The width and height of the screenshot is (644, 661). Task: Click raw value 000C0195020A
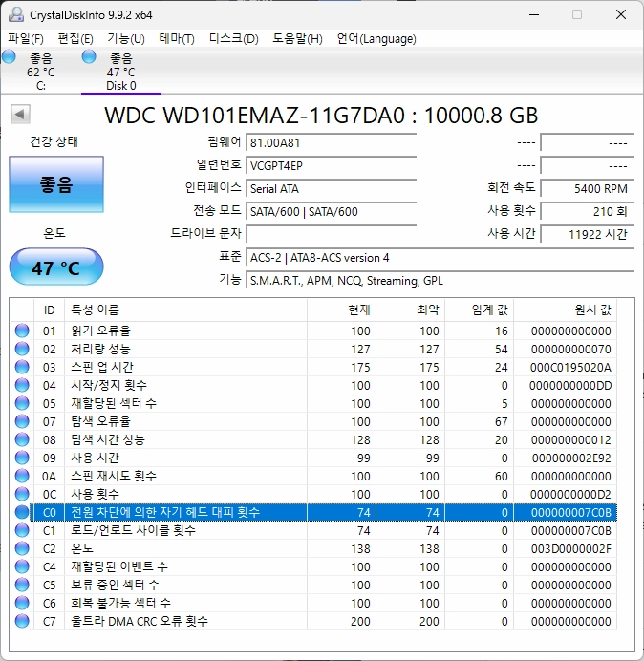point(570,368)
